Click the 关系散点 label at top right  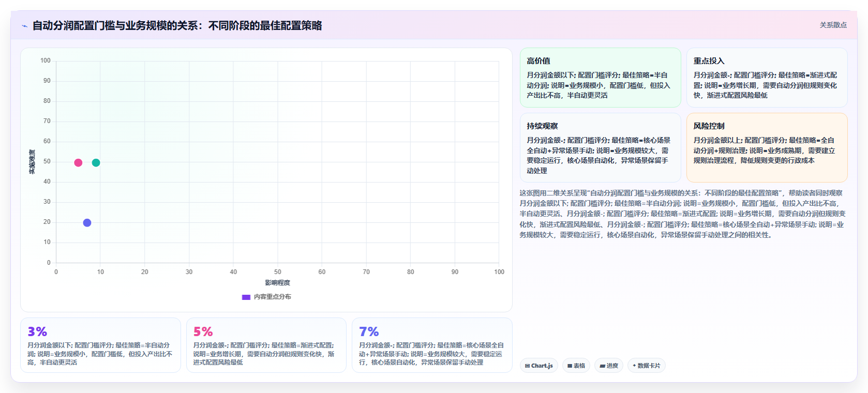(x=833, y=25)
